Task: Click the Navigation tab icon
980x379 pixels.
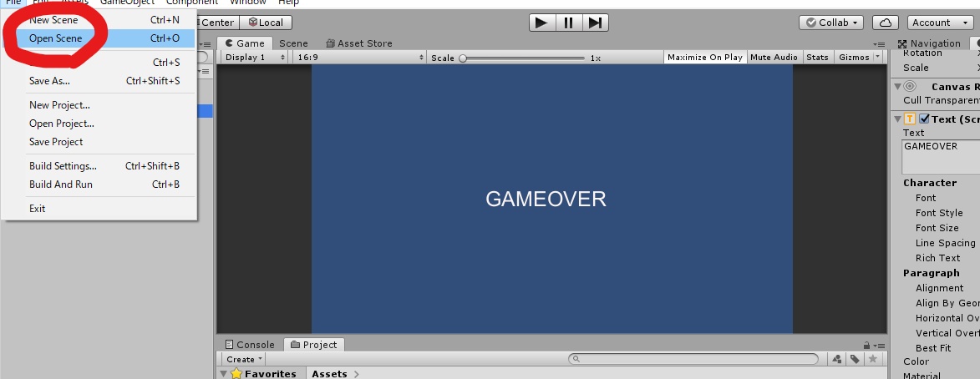Action: point(901,43)
